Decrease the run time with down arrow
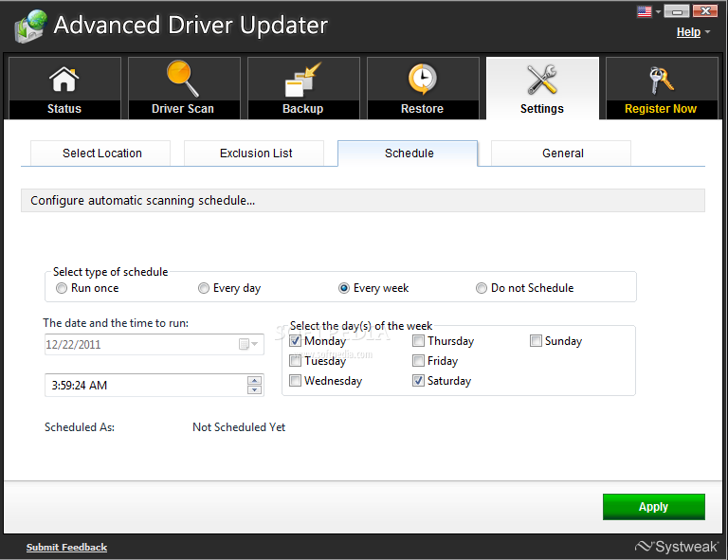 coord(254,389)
